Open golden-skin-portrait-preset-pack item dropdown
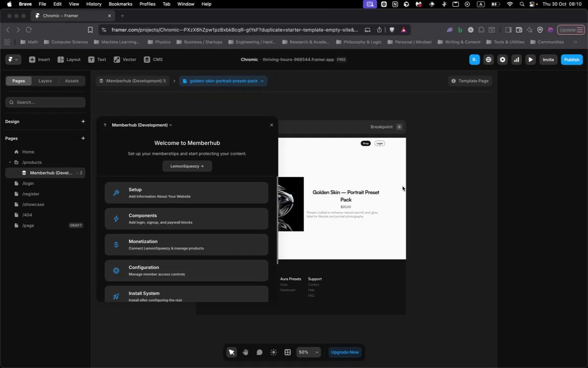This screenshot has width=588, height=368. 223,81
